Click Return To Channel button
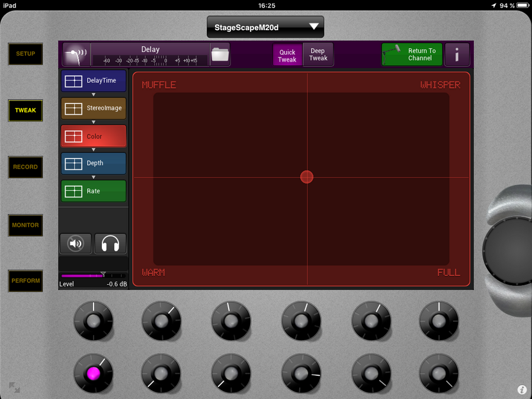 (x=412, y=54)
